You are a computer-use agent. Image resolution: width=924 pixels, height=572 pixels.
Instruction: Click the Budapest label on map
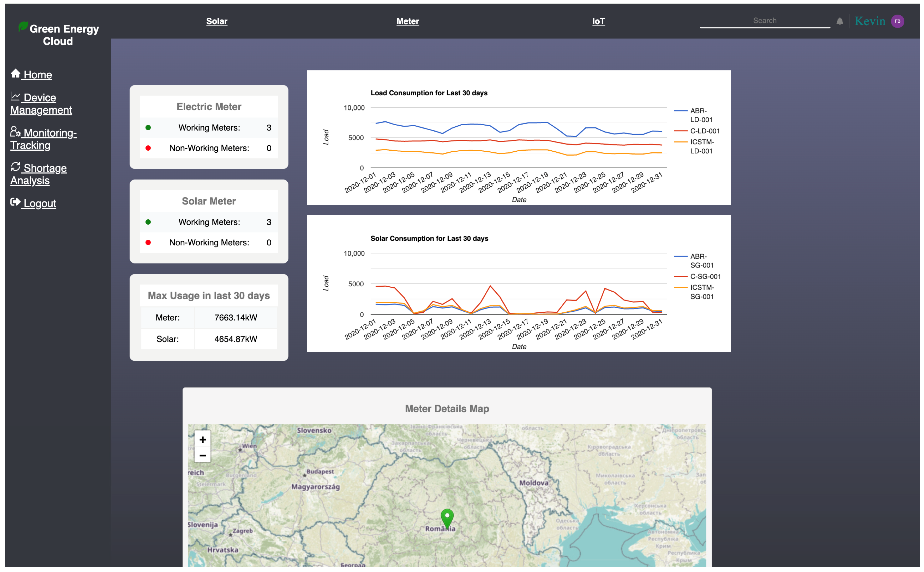click(320, 472)
